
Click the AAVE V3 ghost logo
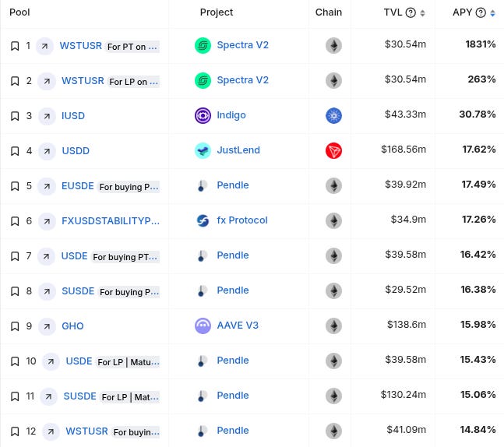[203, 326]
